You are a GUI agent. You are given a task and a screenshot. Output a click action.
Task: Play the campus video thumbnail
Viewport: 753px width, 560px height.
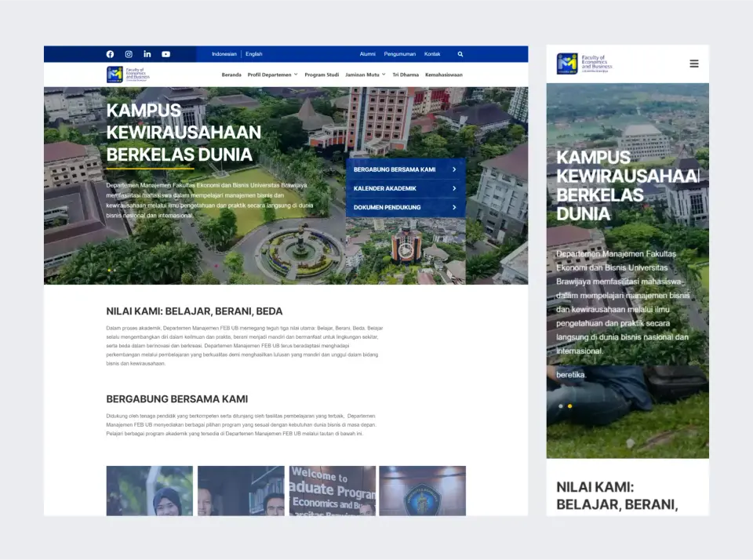(406, 250)
